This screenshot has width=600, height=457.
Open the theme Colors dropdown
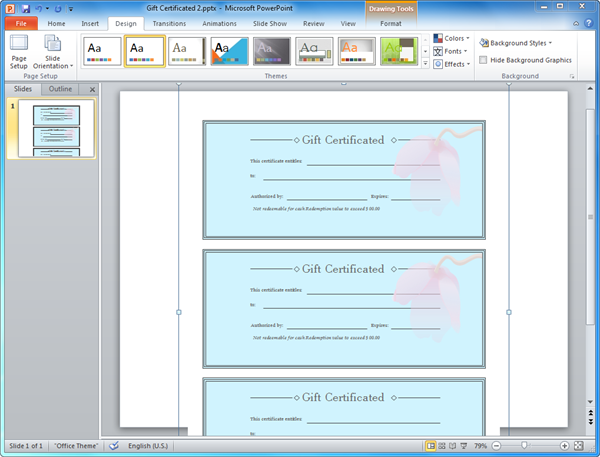[x=452, y=38]
